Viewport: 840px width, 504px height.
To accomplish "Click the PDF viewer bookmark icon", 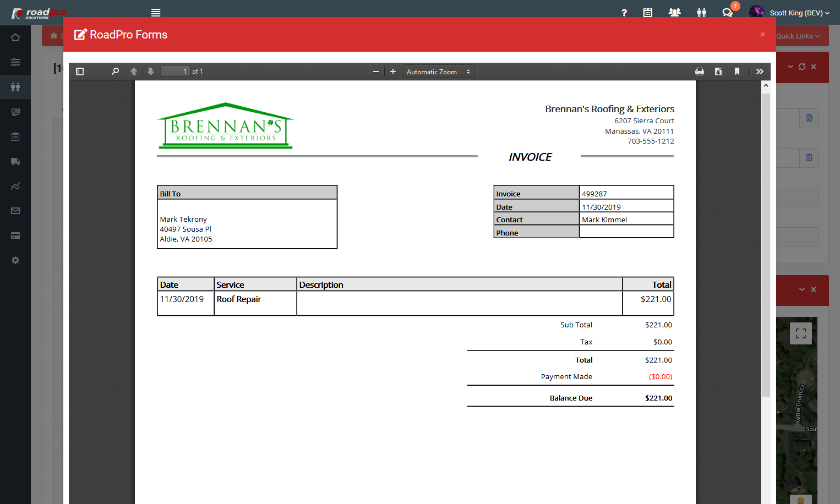I will [737, 72].
